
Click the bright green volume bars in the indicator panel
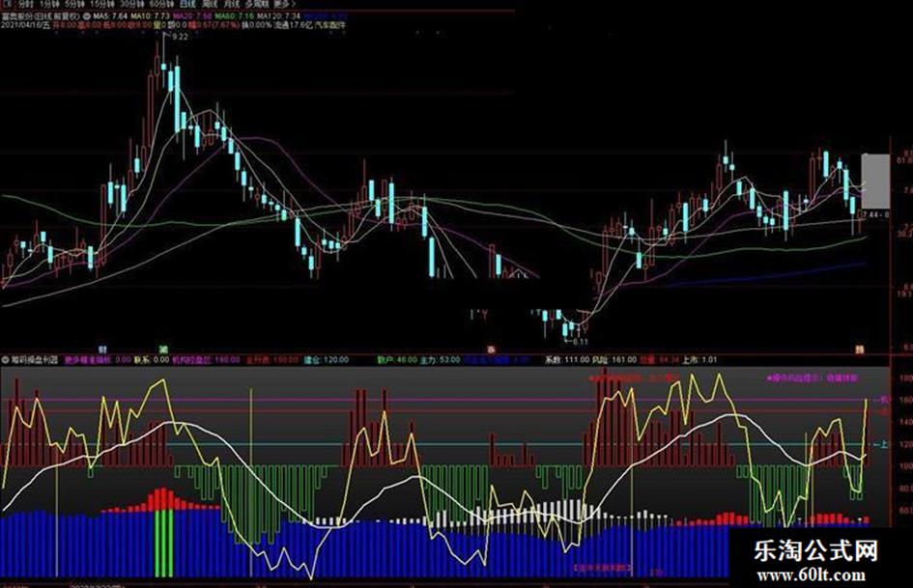(163, 544)
